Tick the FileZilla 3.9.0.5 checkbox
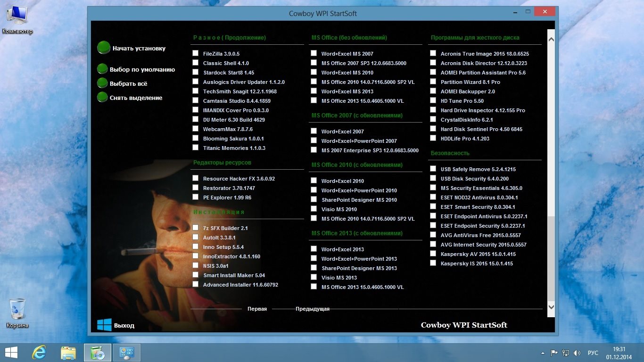 tap(195, 53)
